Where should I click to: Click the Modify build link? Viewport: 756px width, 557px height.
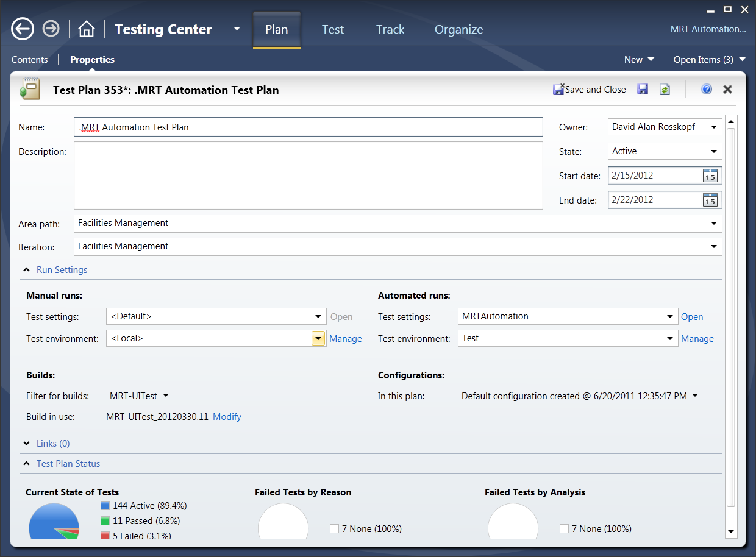point(227,417)
